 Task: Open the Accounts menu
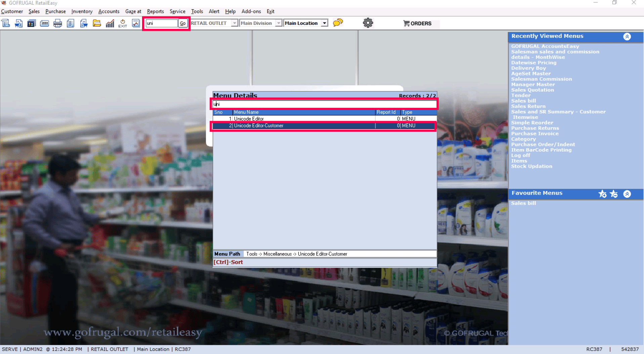click(x=109, y=11)
